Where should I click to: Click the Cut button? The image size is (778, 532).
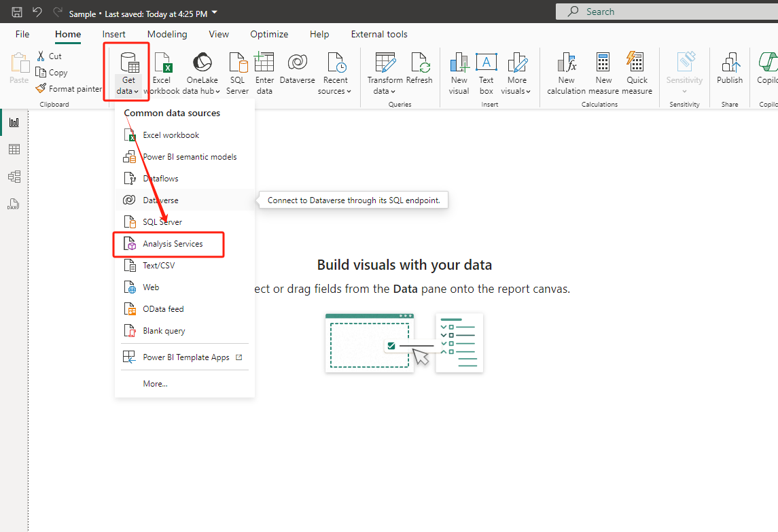(49, 56)
